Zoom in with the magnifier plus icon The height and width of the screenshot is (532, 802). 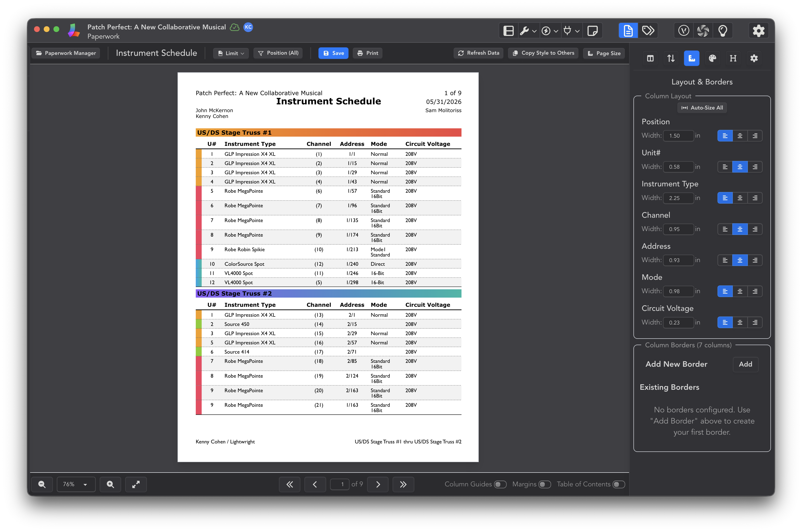click(110, 484)
